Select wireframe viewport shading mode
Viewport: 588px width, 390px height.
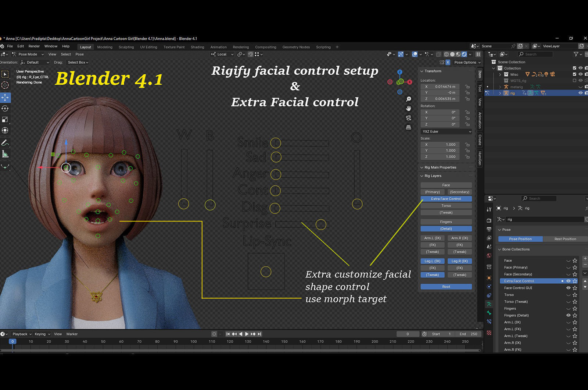point(447,54)
